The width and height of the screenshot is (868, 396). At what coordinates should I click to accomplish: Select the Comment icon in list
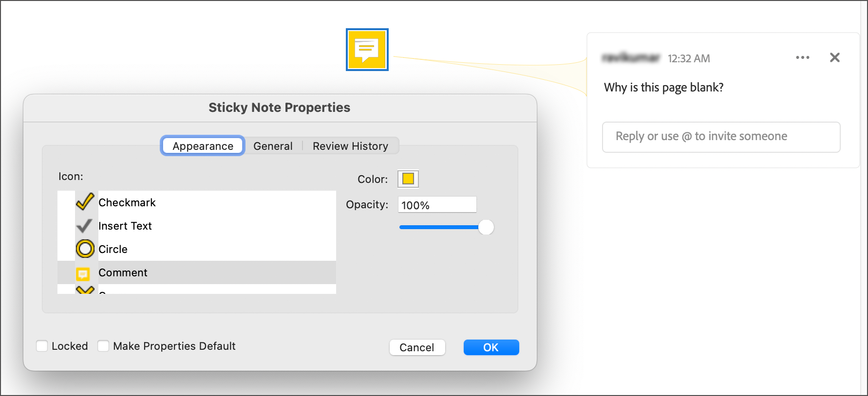pyautogui.click(x=123, y=272)
